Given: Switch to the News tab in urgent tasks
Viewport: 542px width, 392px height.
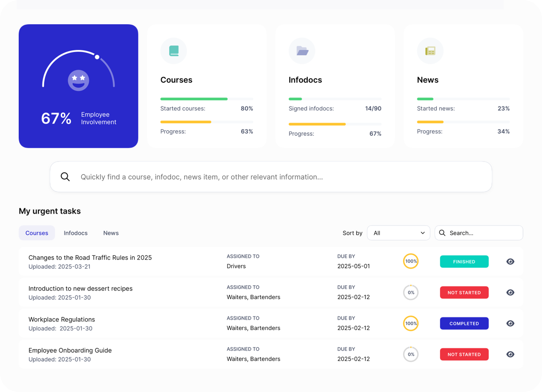Looking at the screenshot, I should pos(111,233).
